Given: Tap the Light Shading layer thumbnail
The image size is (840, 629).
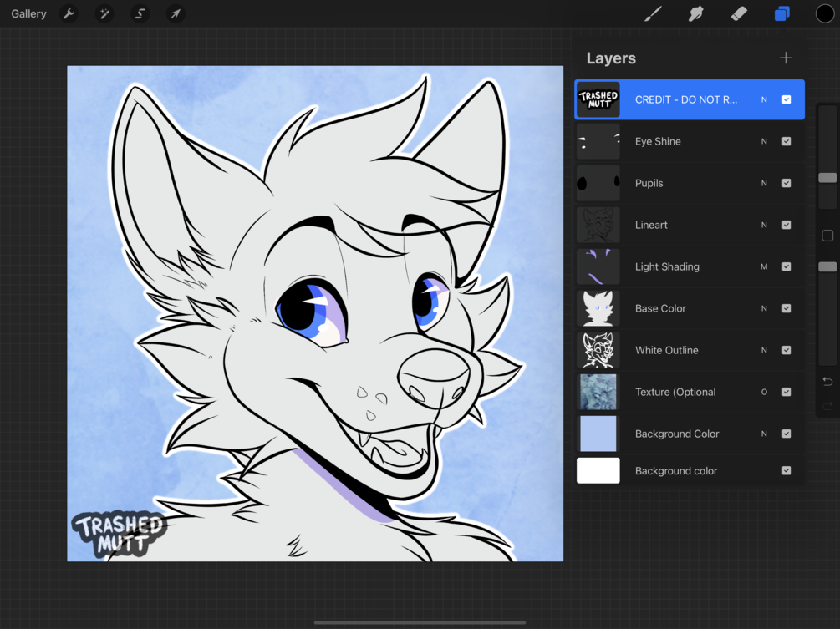Looking at the screenshot, I should (x=598, y=266).
